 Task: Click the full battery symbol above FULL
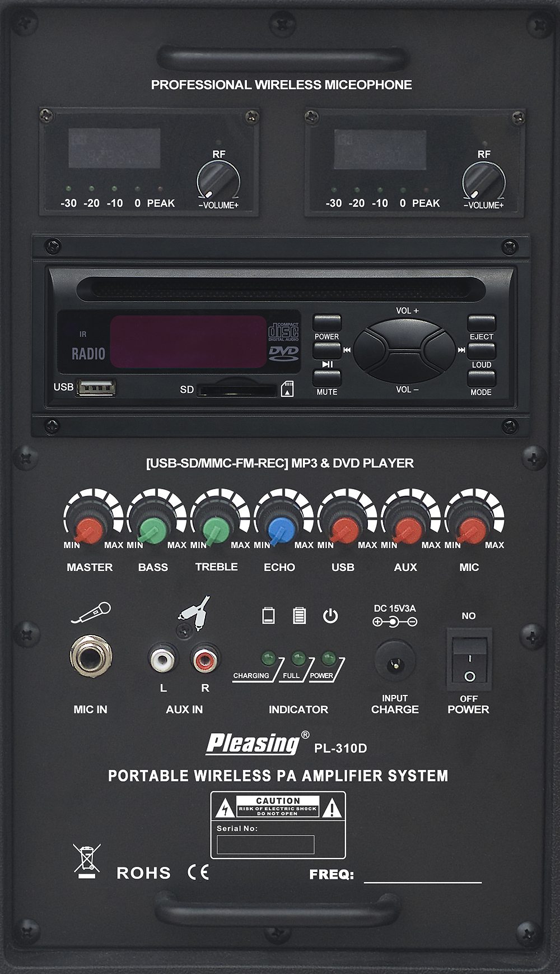click(x=300, y=615)
